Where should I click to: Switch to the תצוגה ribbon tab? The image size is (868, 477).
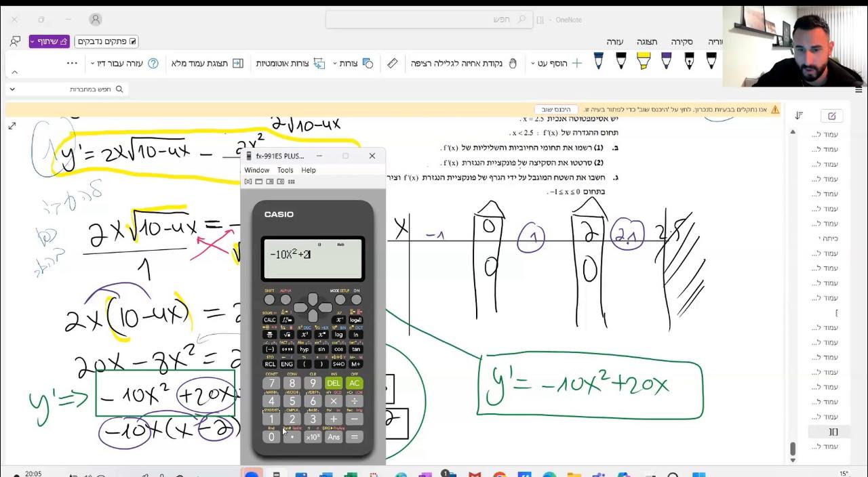(x=647, y=41)
